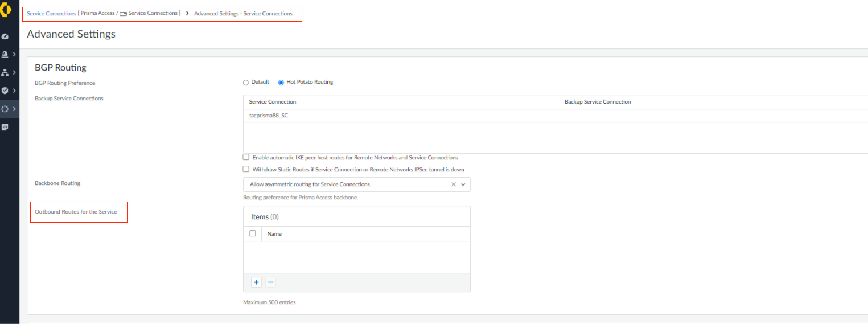The height and width of the screenshot is (324, 868).
Task: Expand the alerts sidebar submenu chevron
Action: [14, 54]
